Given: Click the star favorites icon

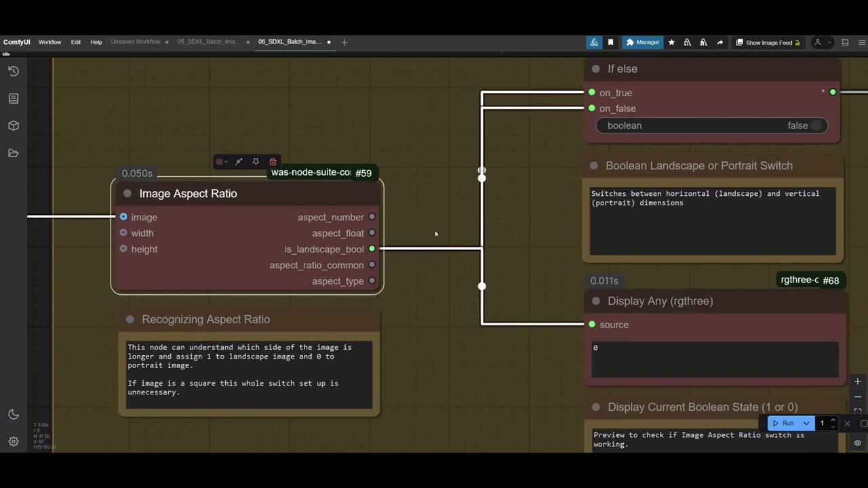Looking at the screenshot, I should [x=671, y=42].
